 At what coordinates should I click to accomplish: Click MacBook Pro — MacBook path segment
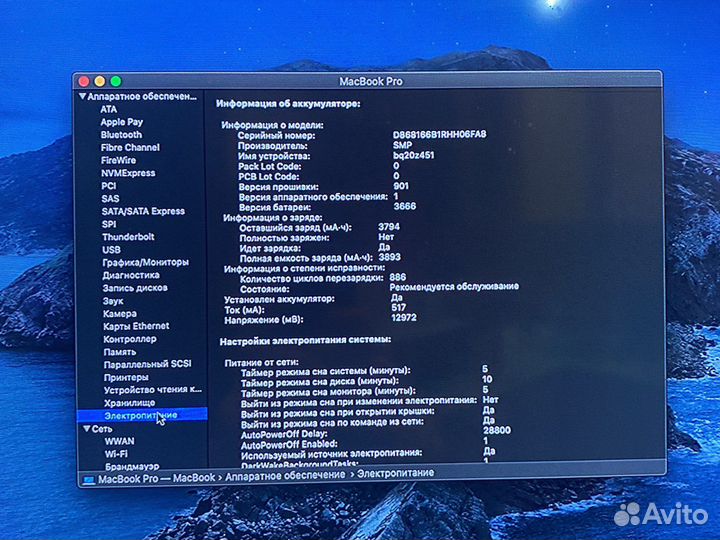tap(157, 478)
